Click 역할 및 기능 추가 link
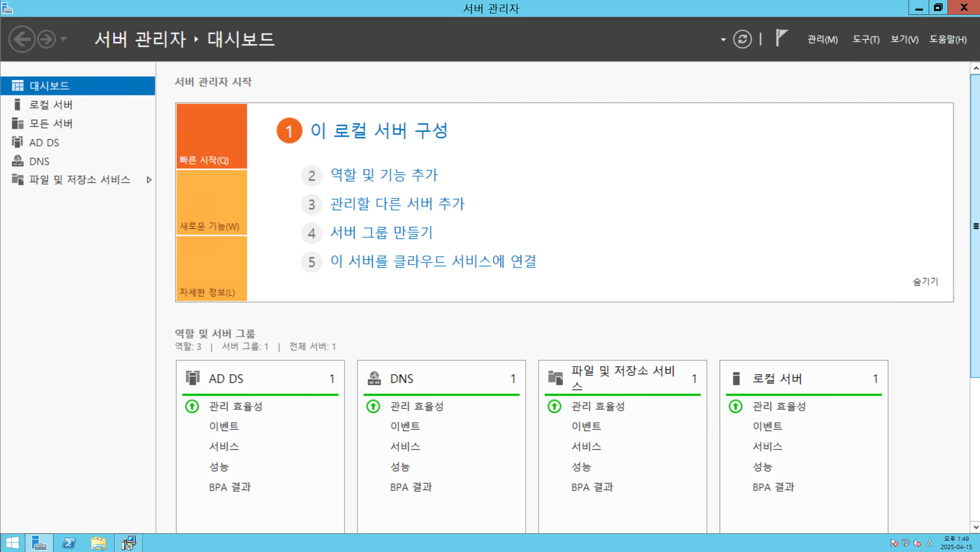Image resolution: width=980 pixels, height=552 pixels. point(384,175)
